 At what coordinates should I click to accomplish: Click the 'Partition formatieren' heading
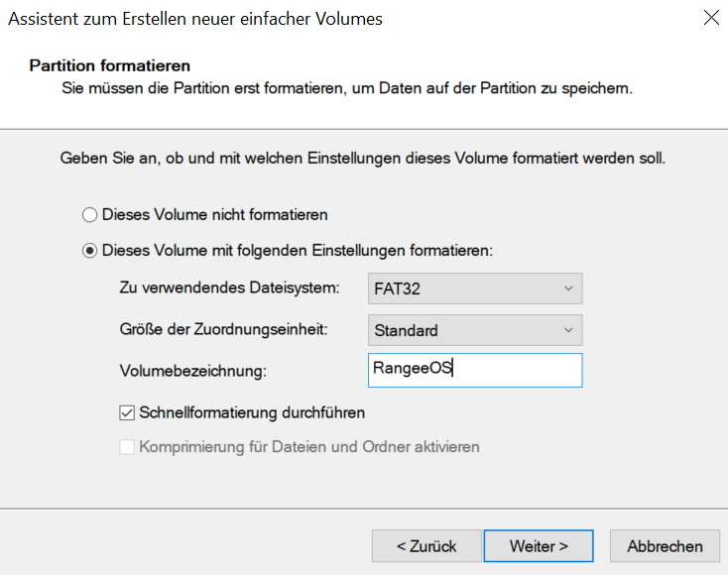coord(110,65)
